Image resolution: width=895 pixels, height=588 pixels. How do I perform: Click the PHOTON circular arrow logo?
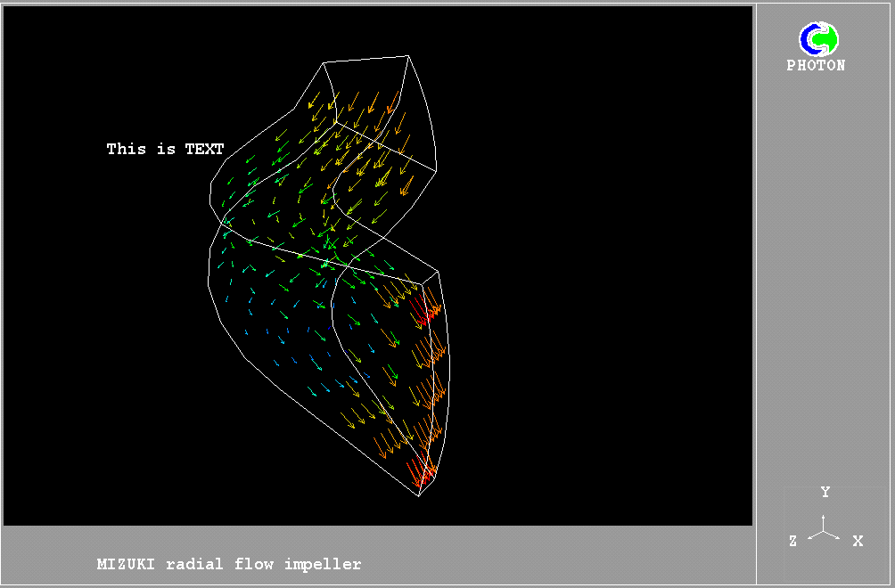coord(817,40)
